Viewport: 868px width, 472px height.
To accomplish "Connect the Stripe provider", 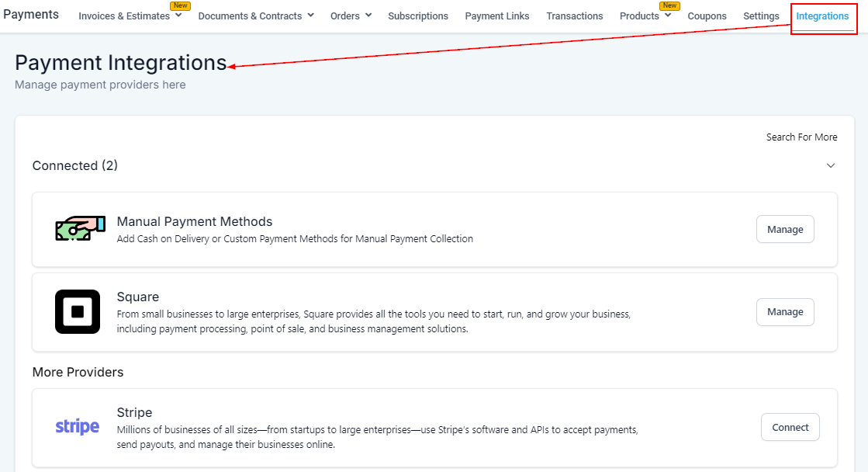I will pyautogui.click(x=790, y=427).
